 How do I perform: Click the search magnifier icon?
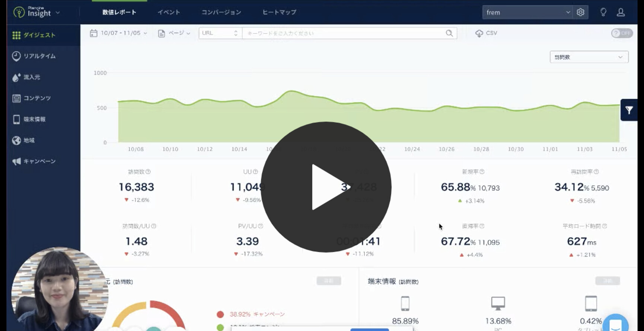(x=449, y=33)
